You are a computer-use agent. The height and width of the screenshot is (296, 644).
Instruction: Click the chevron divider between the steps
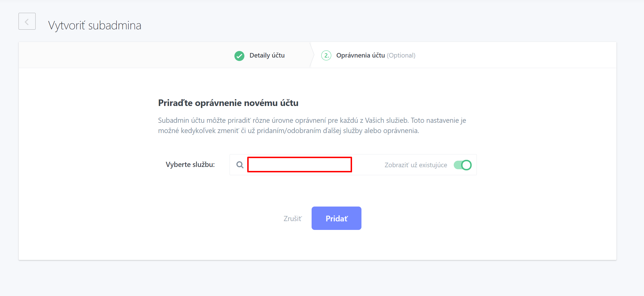tap(312, 55)
